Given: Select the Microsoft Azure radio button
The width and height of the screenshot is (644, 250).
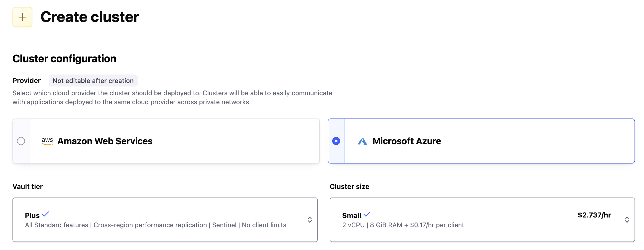Looking at the screenshot, I should pos(336,141).
